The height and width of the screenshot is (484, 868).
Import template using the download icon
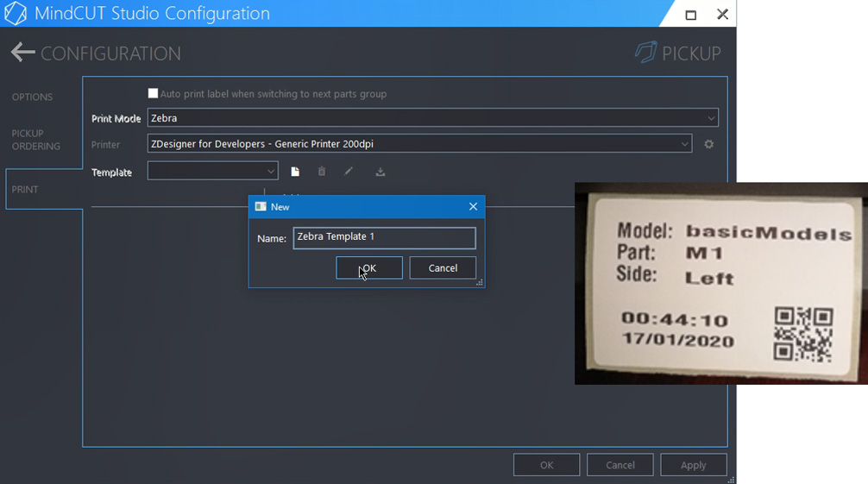pos(381,172)
